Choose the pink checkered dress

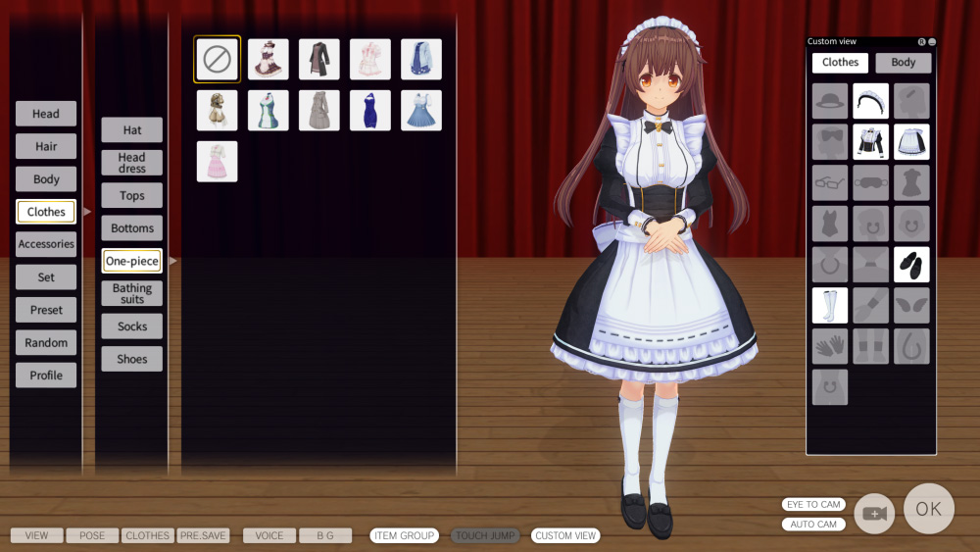pyautogui.click(x=217, y=162)
